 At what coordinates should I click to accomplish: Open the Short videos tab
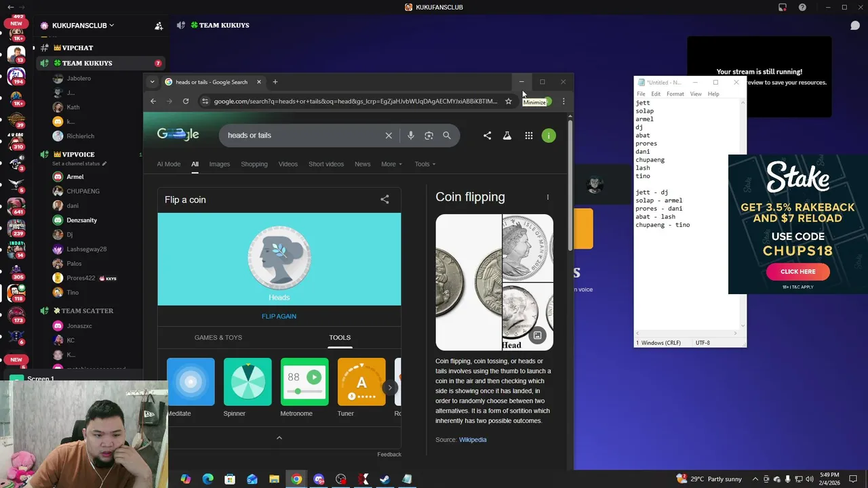point(326,164)
